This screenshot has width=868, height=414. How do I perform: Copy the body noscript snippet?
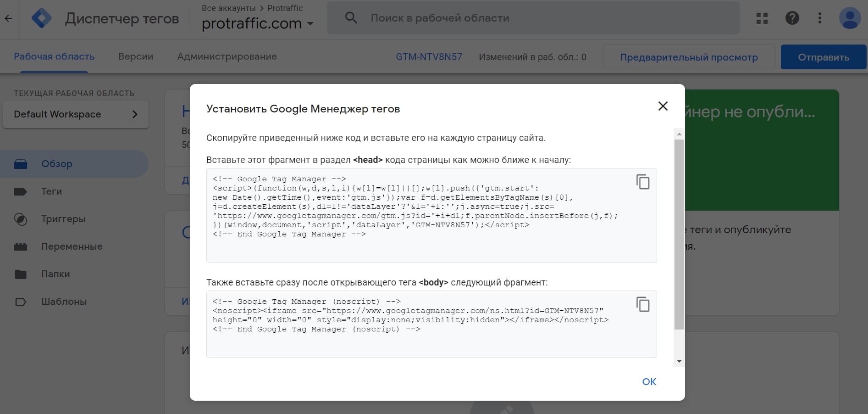coord(643,304)
